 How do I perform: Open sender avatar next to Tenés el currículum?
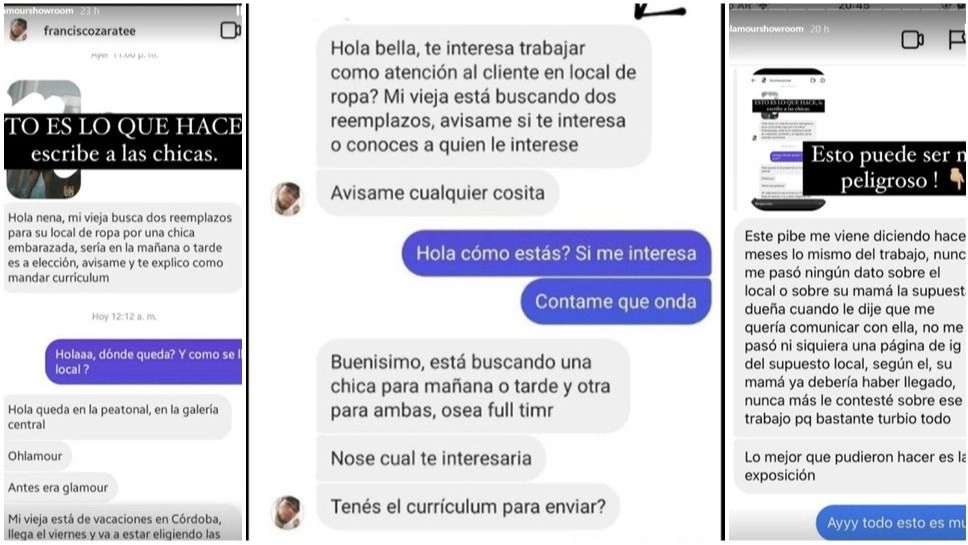pyautogui.click(x=288, y=512)
